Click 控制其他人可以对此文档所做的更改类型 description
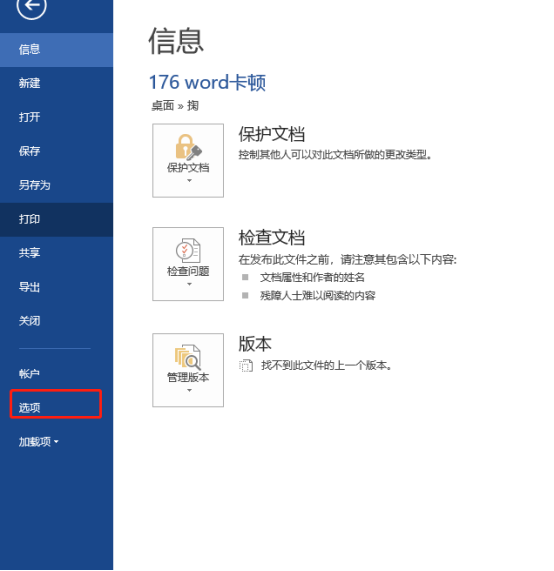This screenshot has height=571, width=554. click(335, 155)
